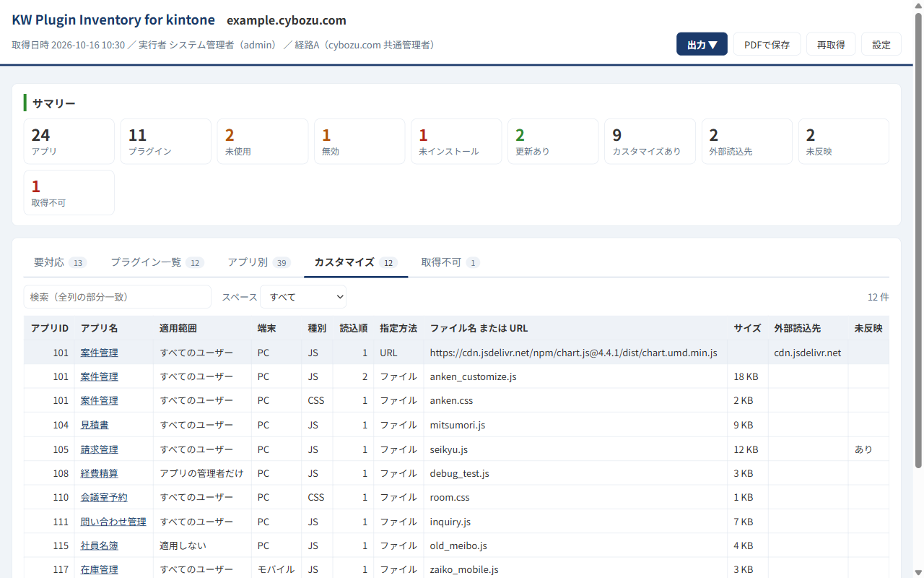924x578 pixels.
Task: Click the debug_test.js file name
Action: pos(460,473)
